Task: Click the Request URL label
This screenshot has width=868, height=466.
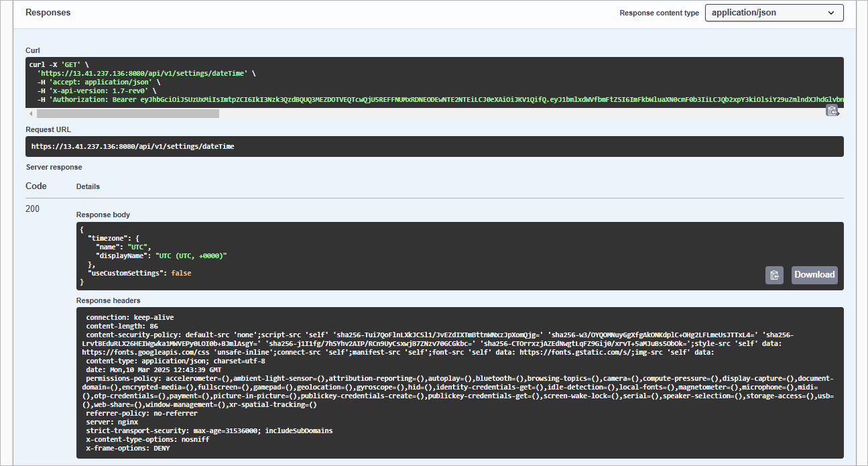Action: (48, 129)
